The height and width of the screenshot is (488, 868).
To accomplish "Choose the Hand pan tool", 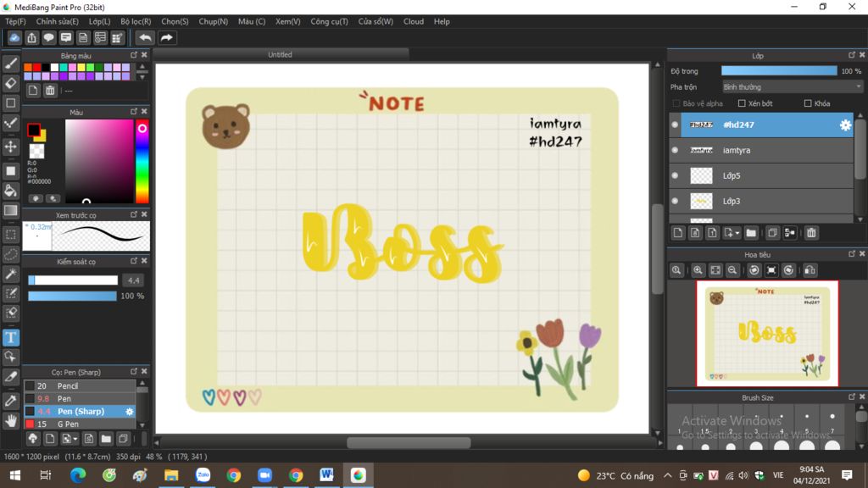I will pyautogui.click(x=10, y=421).
